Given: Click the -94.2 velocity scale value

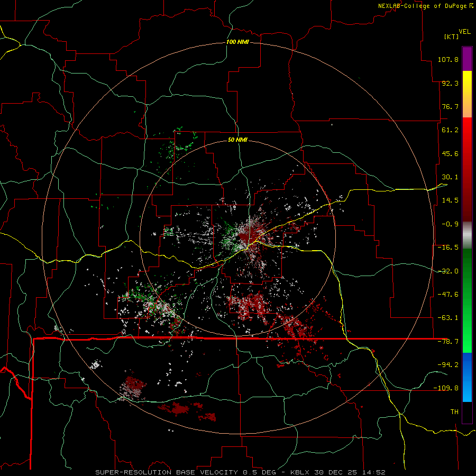Looking at the screenshot, I should tap(448, 364).
